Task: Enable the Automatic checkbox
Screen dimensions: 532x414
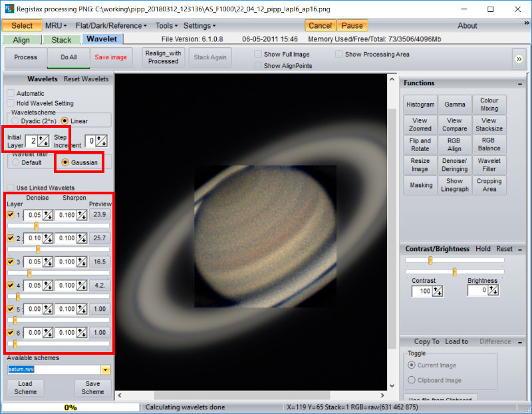Action: [x=11, y=94]
